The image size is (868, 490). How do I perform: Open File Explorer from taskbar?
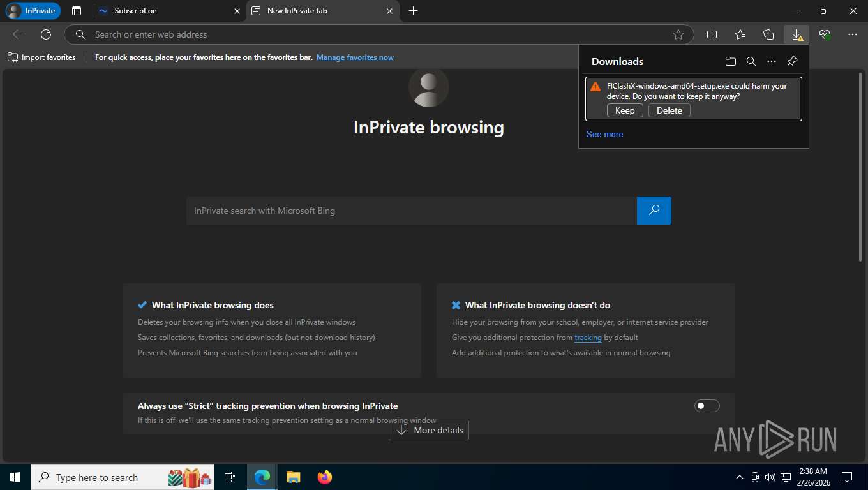[x=293, y=477]
